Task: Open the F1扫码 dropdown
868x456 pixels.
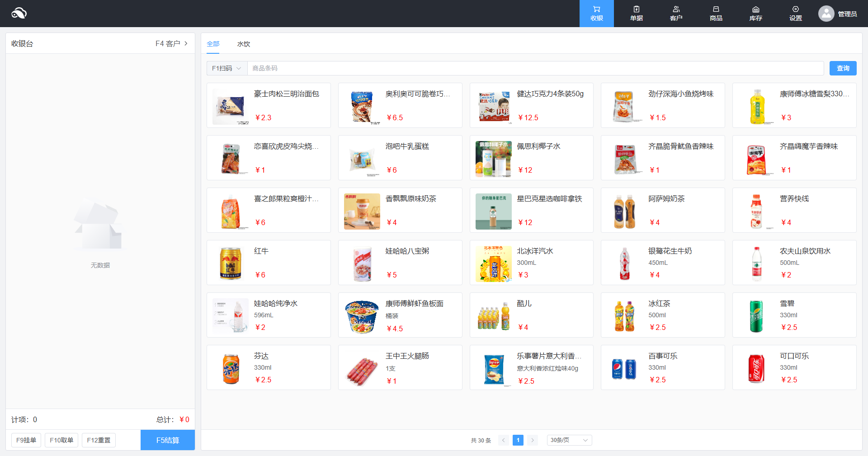Action: pyautogui.click(x=226, y=68)
